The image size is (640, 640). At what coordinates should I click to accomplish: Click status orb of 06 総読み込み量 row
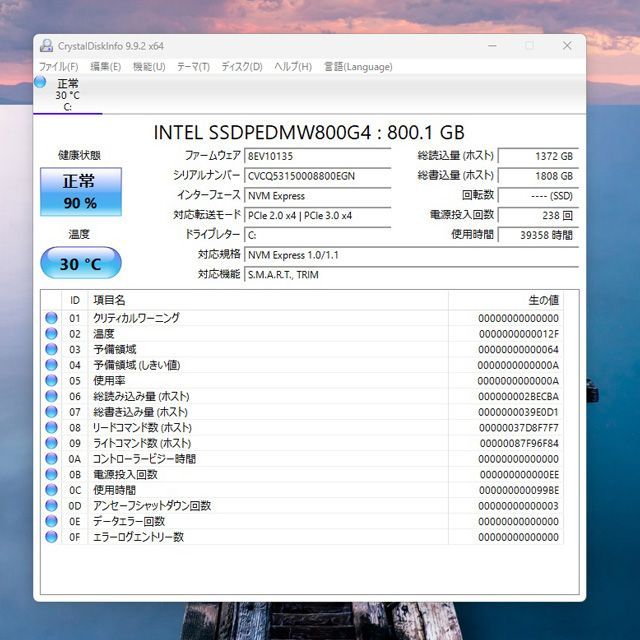51,396
